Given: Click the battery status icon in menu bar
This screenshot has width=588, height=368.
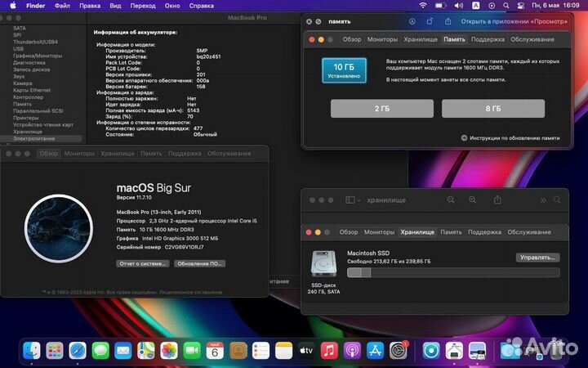Looking at the screenshot, I should [440, 6].
